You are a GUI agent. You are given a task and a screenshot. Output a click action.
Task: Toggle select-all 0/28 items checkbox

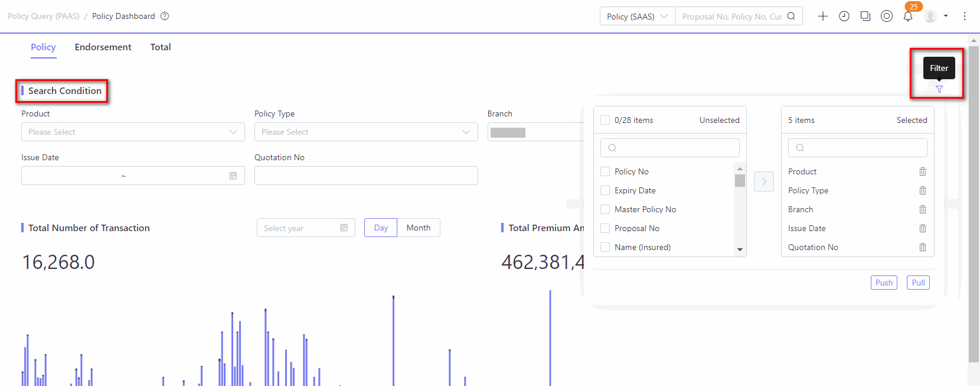click(x=605, y=120)
